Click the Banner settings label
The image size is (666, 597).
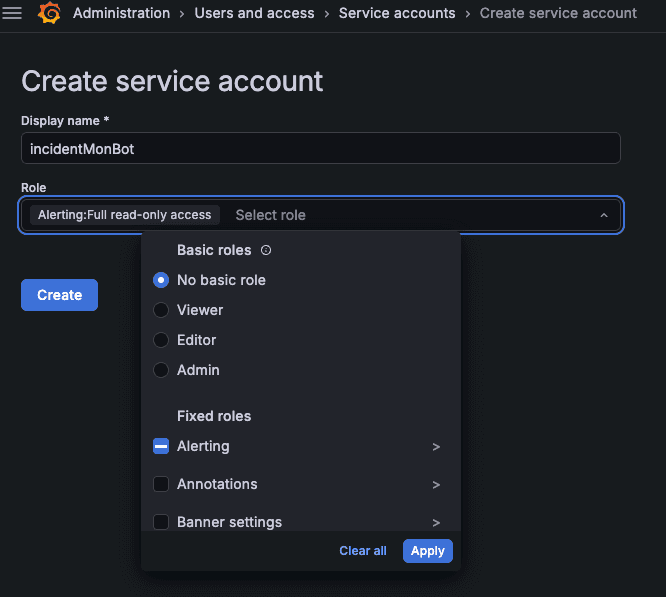tap(229, 522)
